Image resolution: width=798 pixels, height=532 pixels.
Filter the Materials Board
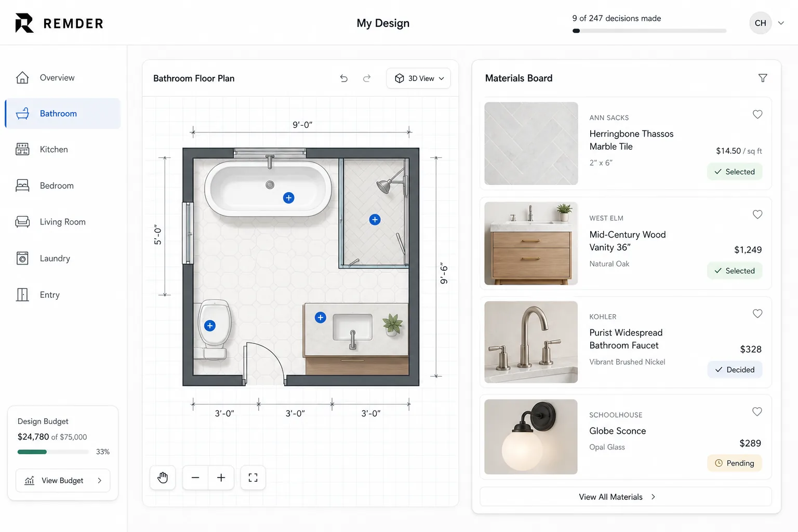tap(763, 78)
